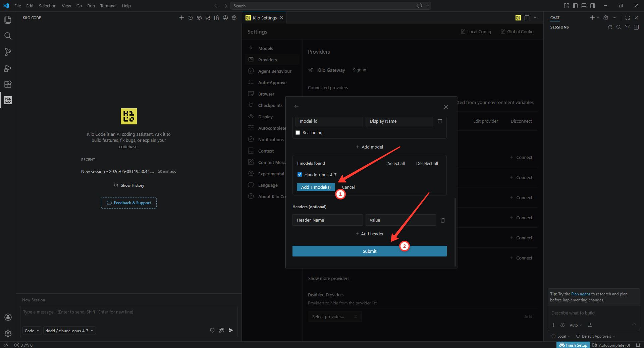
Task: Click the Add 1 model(s) button
Action: click(316, 187)
